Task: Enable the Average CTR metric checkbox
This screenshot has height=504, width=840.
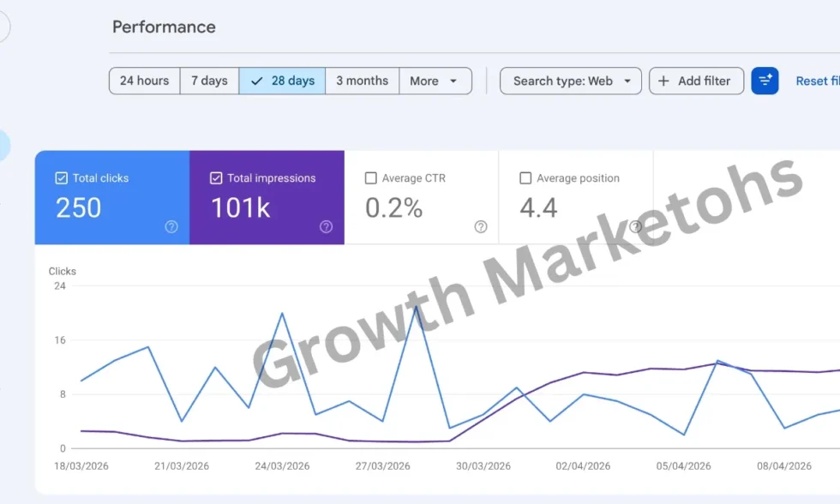Action: pyautogui.click(x=370, y=178)
